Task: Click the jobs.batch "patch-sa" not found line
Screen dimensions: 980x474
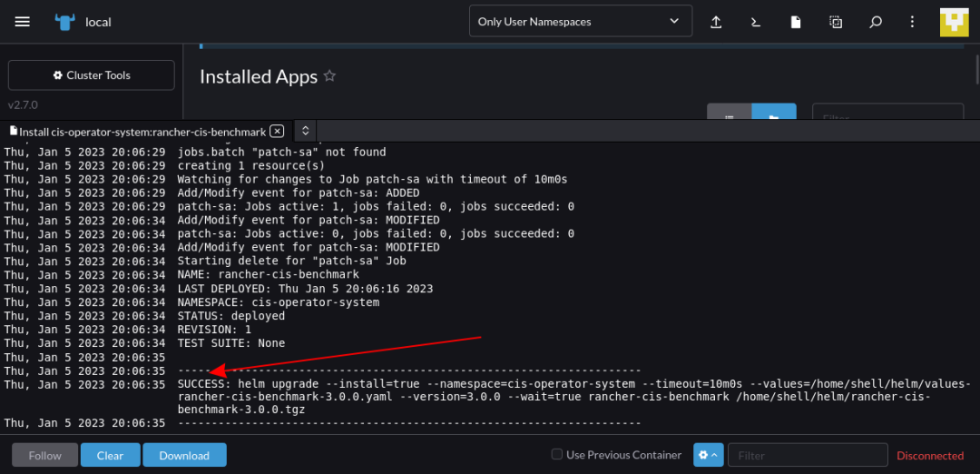Action: coord(282,152)
